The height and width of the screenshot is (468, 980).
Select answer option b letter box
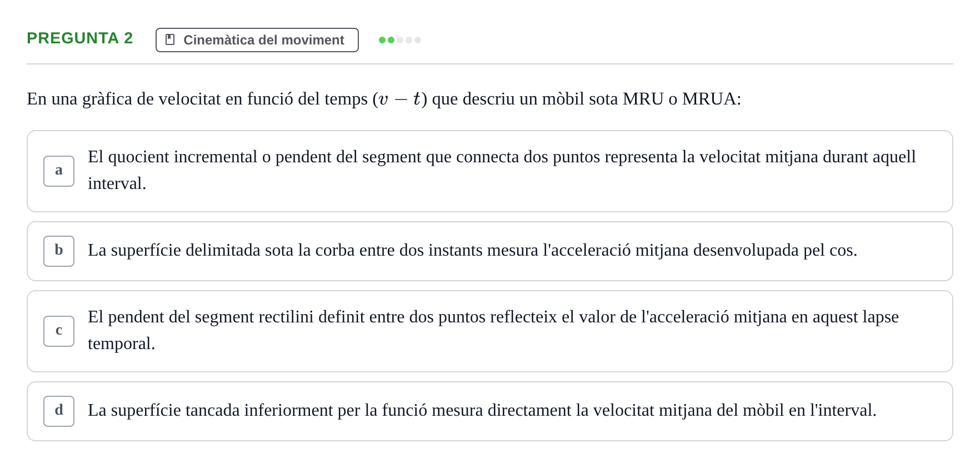pyautogui.click(x=59, y=251)
